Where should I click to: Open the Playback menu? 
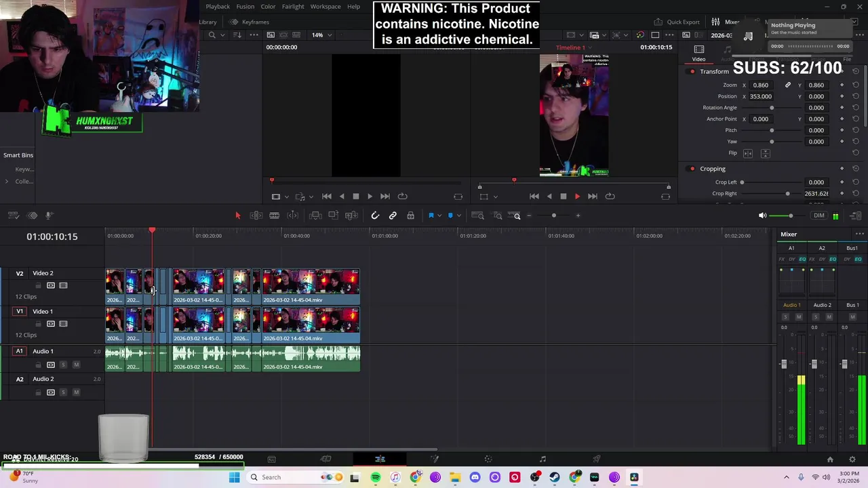(218, 6)
